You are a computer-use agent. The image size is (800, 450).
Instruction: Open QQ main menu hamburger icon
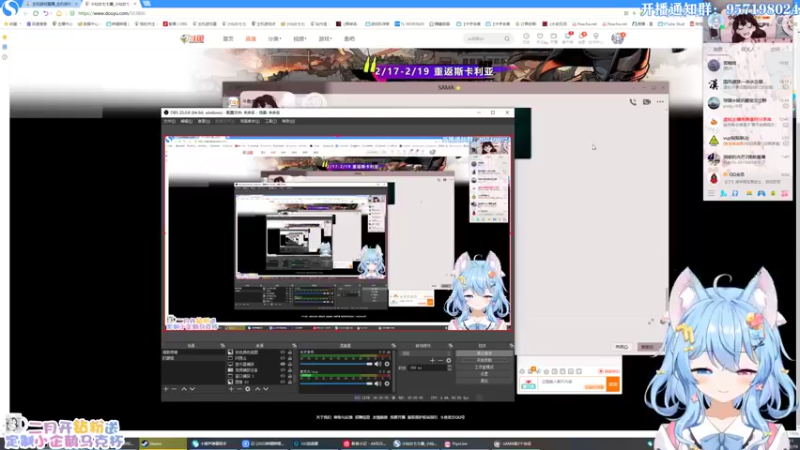(711, 193)
